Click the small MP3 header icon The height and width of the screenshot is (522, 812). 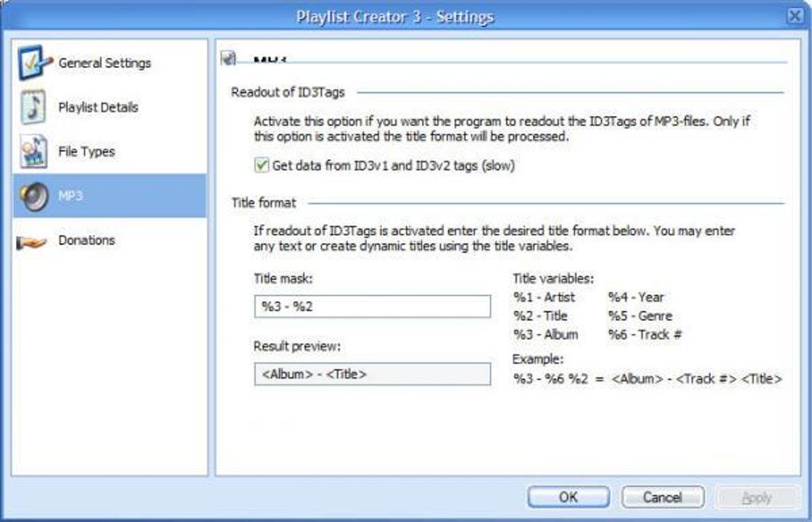point(228,57)
